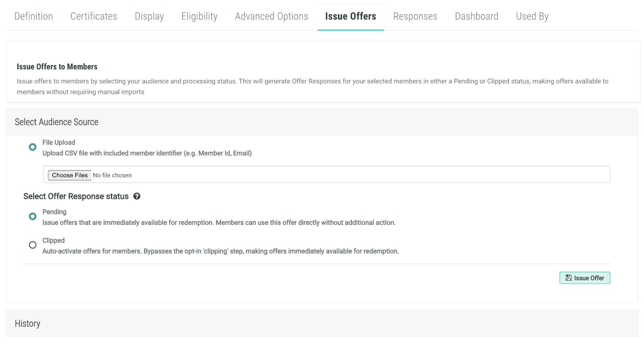This screenshot has height=344, width=644.
Task: Switch to the Advanced Options tab
Action: tap(272, 16)
